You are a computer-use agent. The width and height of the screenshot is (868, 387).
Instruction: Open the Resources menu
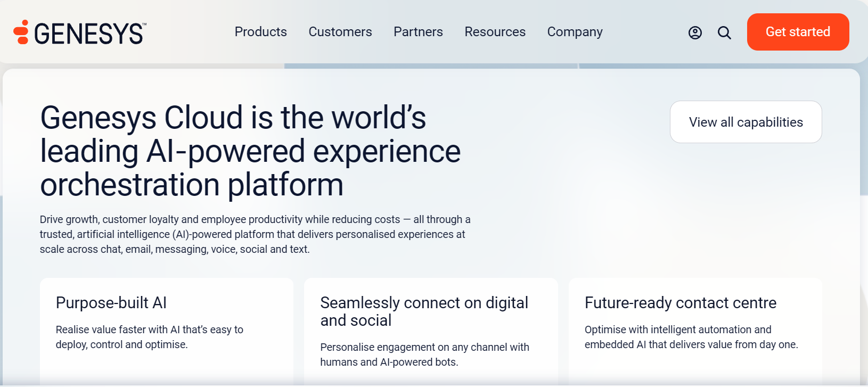pyautogui.click(x=495, y=32)
